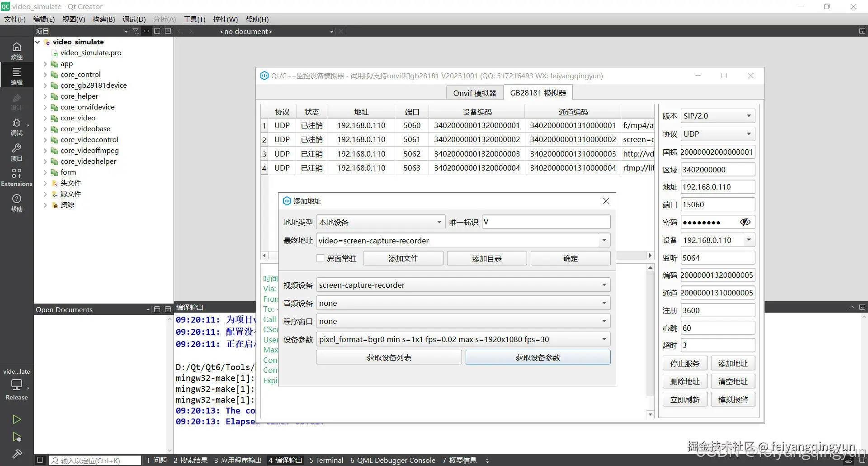Open the Extensions mode in sidebar
Viewport: 868px width, 466px height.
(x=16, y=177)
